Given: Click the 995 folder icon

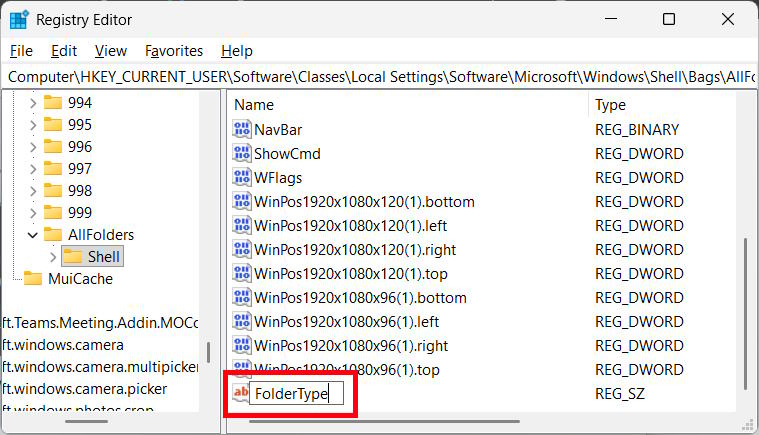Looking at the screenshot, I should pyautogui.click(x=53, y=125).
